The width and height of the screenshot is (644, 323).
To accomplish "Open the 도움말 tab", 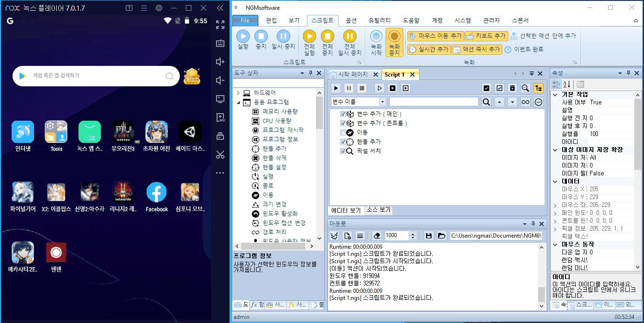I will 411,20.
